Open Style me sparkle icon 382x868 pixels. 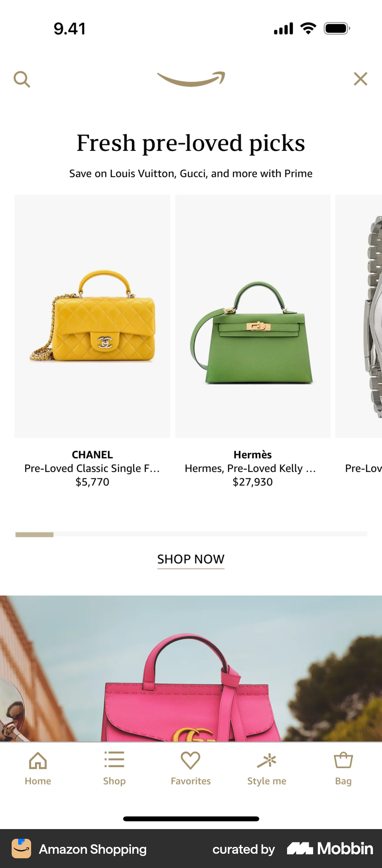pos(267,769)
